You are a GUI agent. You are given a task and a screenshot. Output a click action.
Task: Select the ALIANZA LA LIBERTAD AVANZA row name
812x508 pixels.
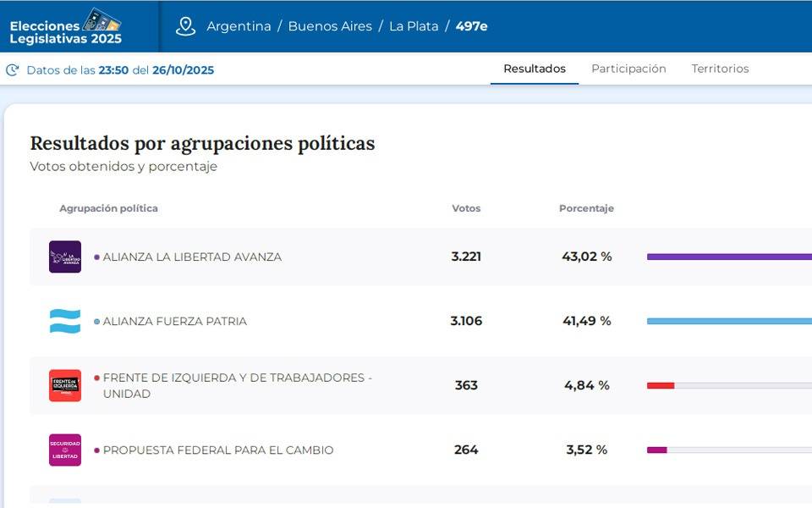tap(192, 257)
